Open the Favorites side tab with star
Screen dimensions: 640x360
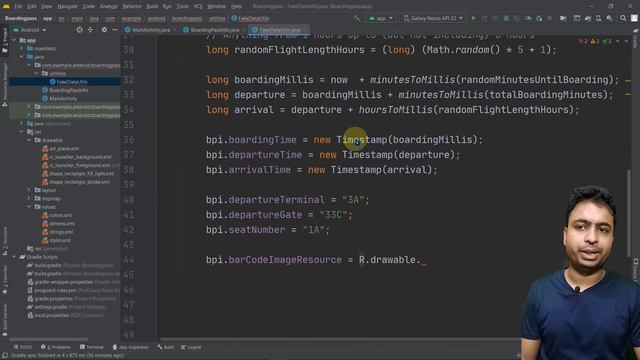tap(4, 280)
